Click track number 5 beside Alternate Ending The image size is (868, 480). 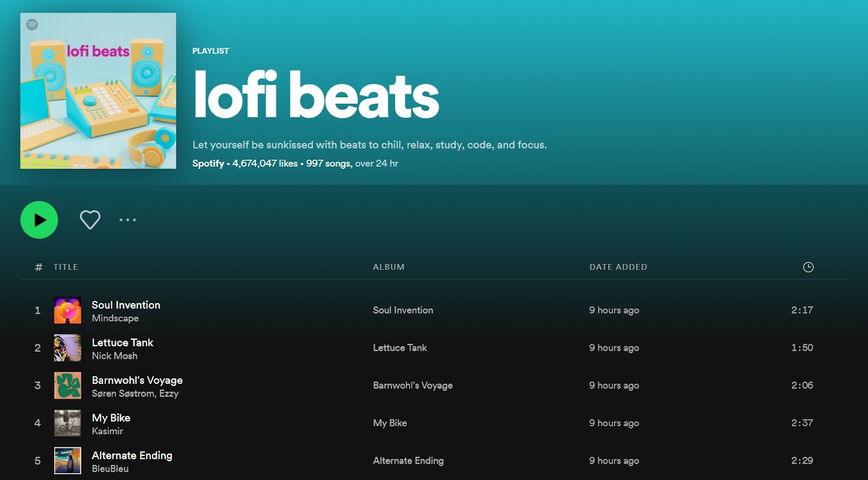click(37, 460)
